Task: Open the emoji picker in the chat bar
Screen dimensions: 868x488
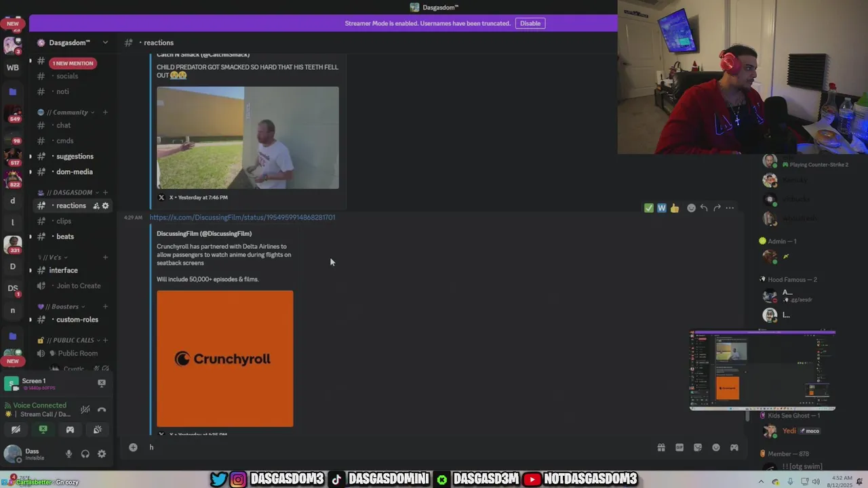Action: pos(716,447)
